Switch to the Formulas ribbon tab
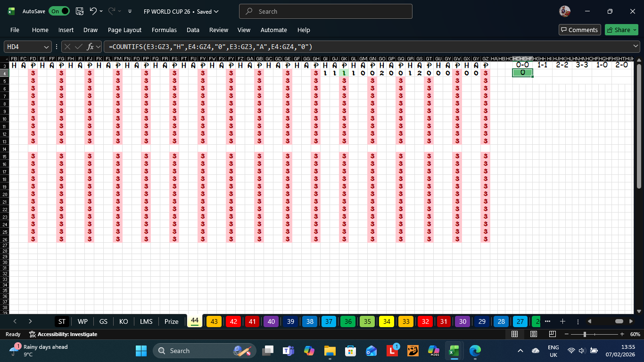Viewport: 644px width, 362px height. point(164,30)
